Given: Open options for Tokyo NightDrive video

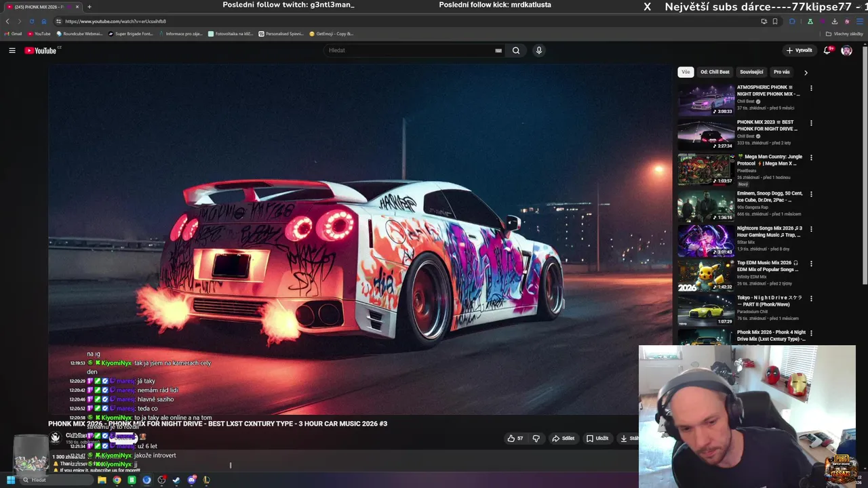Looking at the screenshot, I should [811, 299].
